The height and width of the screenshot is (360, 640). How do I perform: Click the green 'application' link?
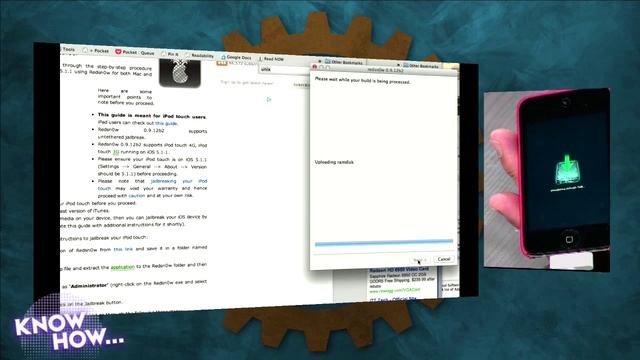[122, 267]
